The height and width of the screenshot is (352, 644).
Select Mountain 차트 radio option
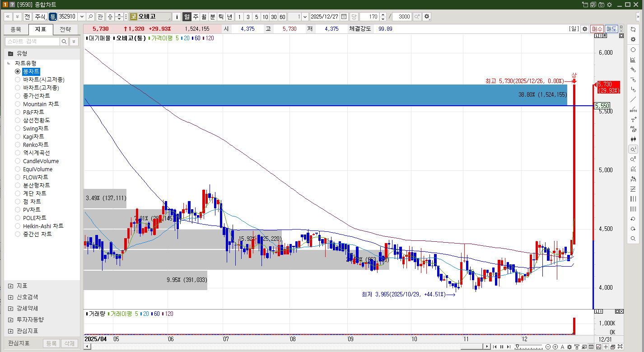pos(18,104)
